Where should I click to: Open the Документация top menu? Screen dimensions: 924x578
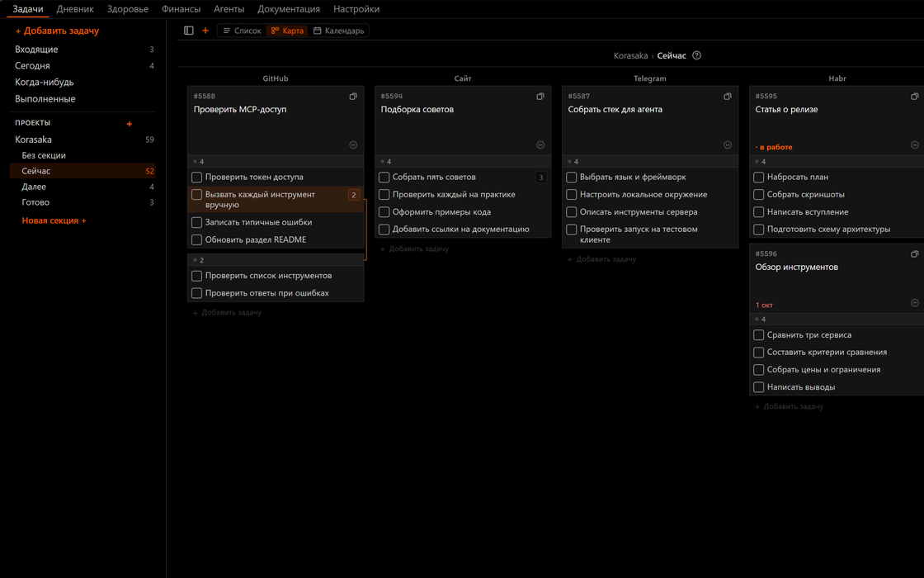tap(289, 9)
